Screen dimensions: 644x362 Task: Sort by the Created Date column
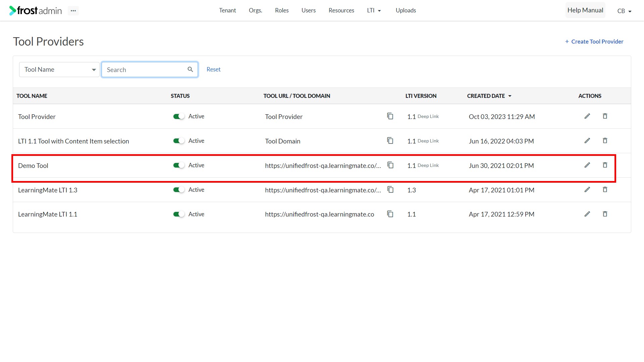[489, 96]
